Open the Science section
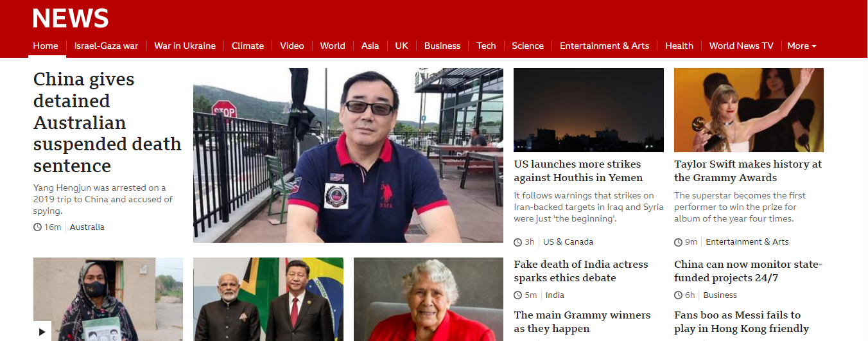Viewport: 868px width, 341px height. (528, 46)
